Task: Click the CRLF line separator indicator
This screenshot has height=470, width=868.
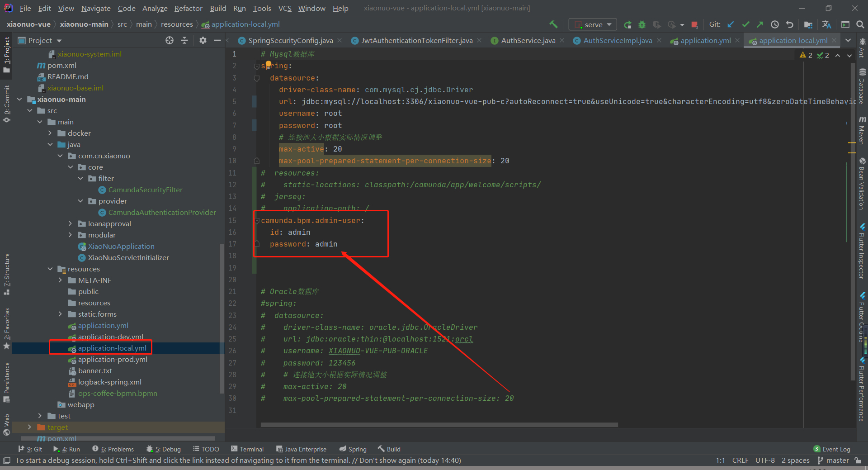Action: [x=740, y=460]
